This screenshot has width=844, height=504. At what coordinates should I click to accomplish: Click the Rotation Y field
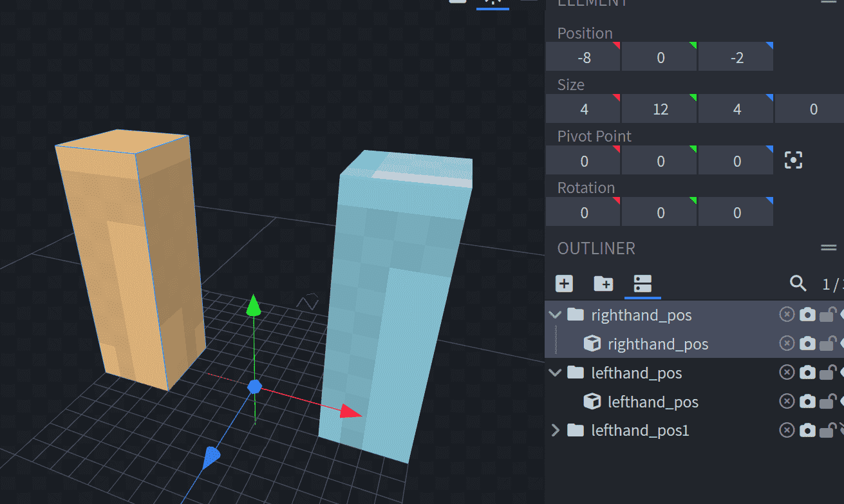[660, 212]
